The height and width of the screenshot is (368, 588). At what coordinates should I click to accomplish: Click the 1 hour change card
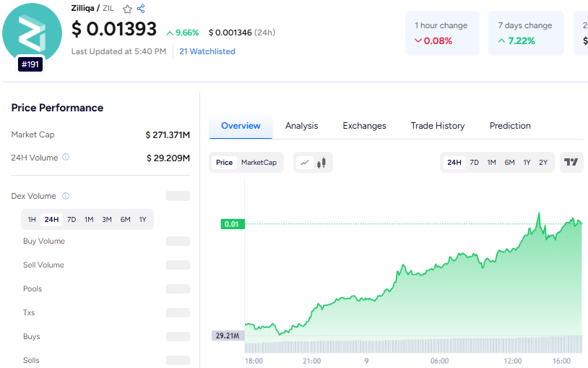coord(442,33)
